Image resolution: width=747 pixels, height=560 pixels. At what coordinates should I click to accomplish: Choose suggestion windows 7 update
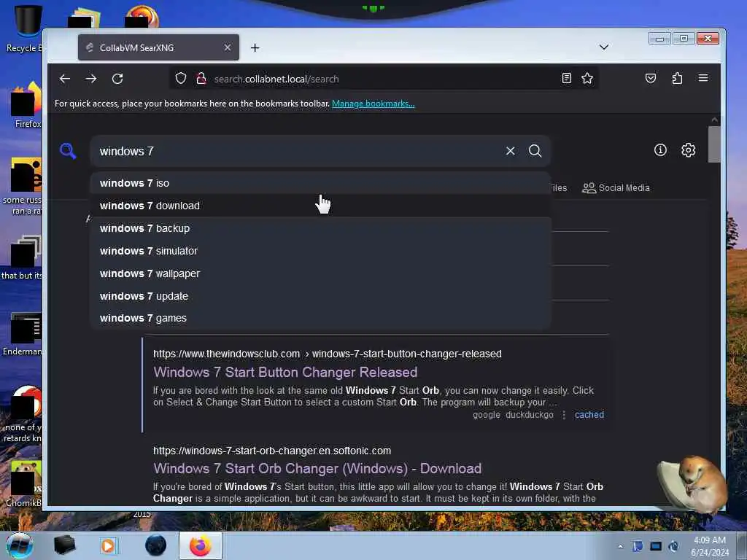point(320,296)
